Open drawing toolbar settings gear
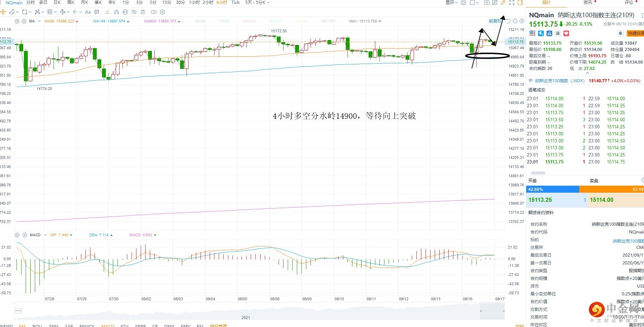This screenshot has width=644, height=327. 162,12
